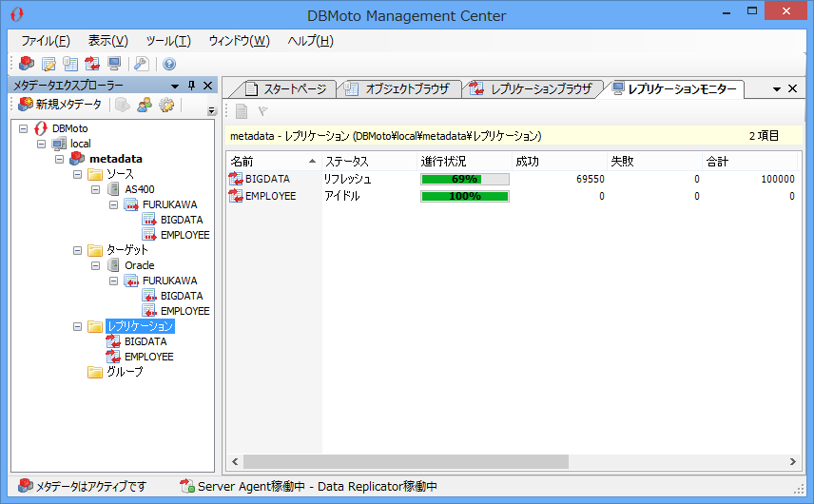Select EMPLOYEE table under AS400 FURUKAWA
This screenshot has width=814, height=504.
pyautogui.click(x=184, y=235)
